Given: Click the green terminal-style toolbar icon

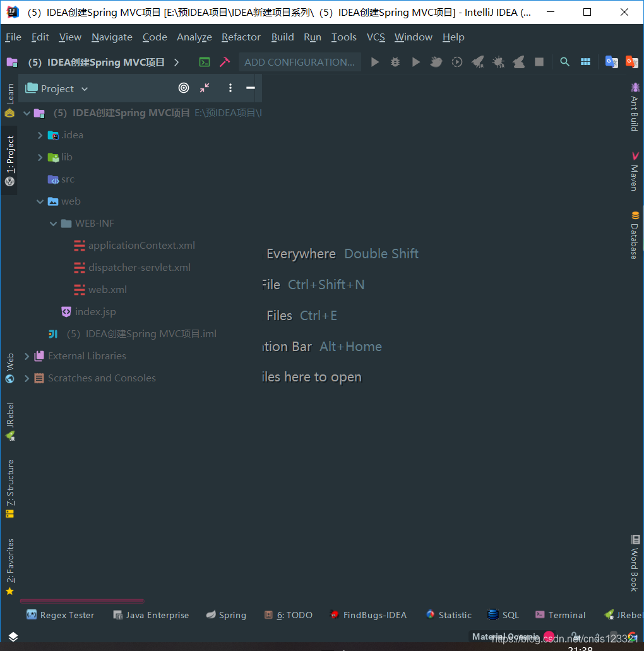Looking at the screenshot, I should pos(205,63).
